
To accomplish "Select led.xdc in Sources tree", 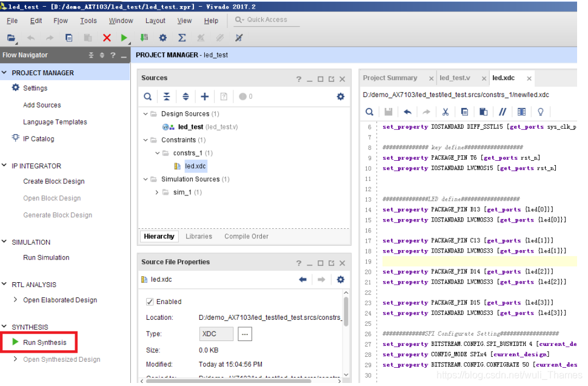I will [x=195, y=166].
